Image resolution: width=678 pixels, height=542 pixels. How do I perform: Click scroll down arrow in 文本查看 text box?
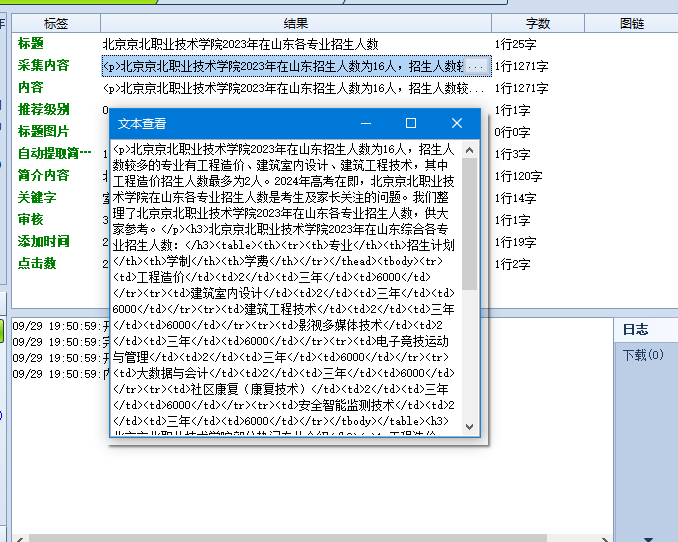pyautogui.click(x=470, y=427)
